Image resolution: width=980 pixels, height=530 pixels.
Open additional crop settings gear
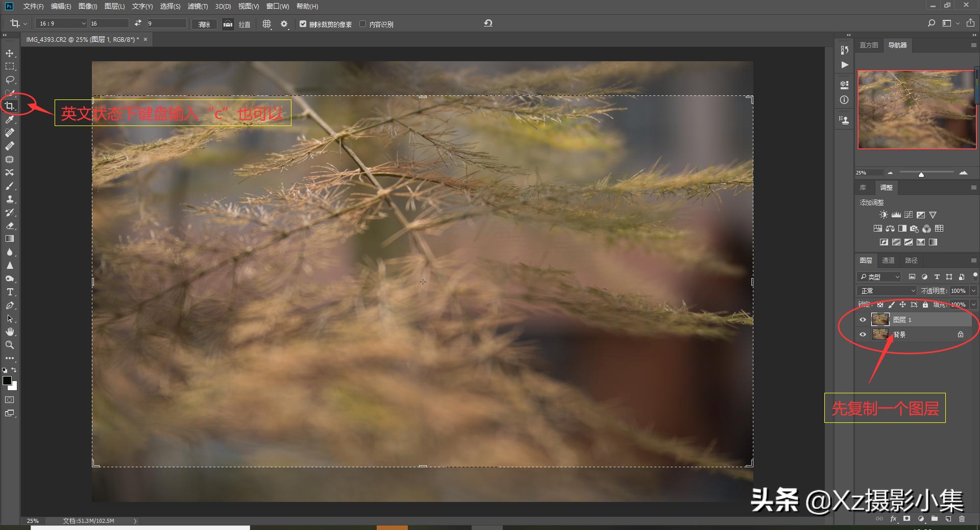click(x=284, y=24)
